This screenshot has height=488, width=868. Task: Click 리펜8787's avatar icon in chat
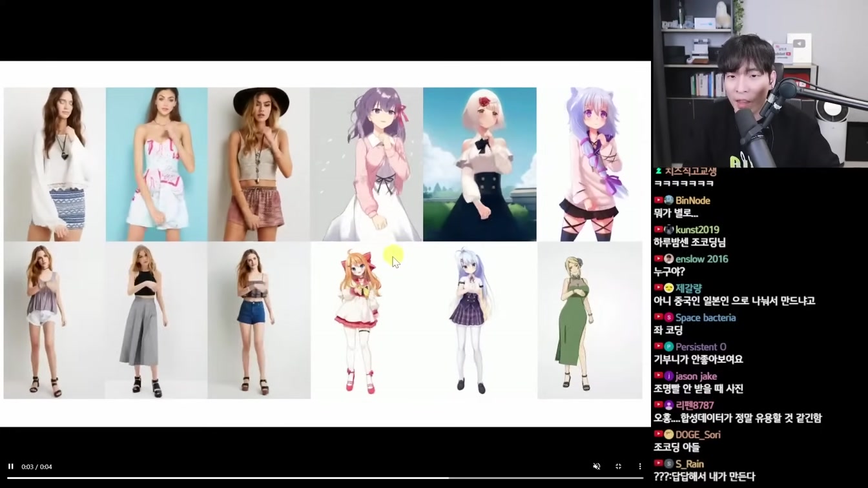(x=669, y=405)
